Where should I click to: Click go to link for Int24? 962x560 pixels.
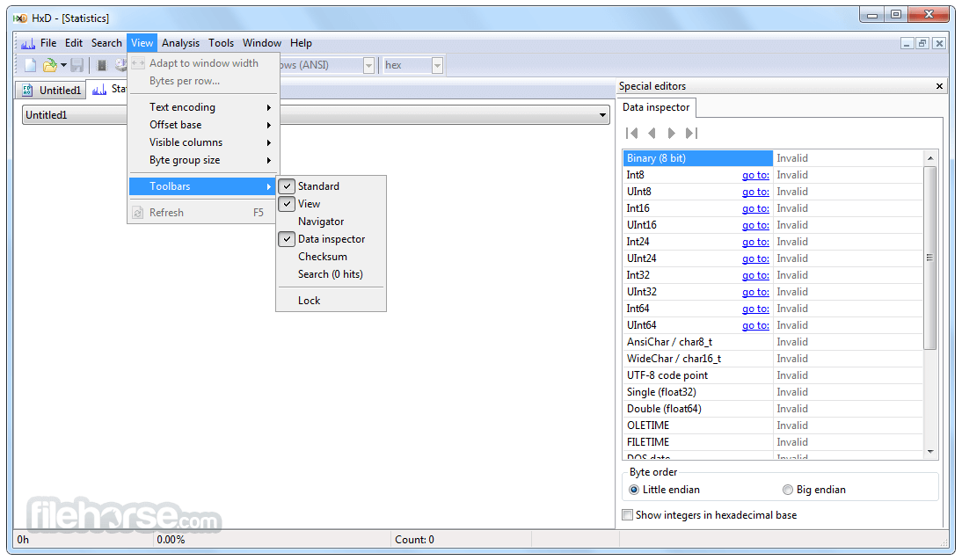pos(755,243)
